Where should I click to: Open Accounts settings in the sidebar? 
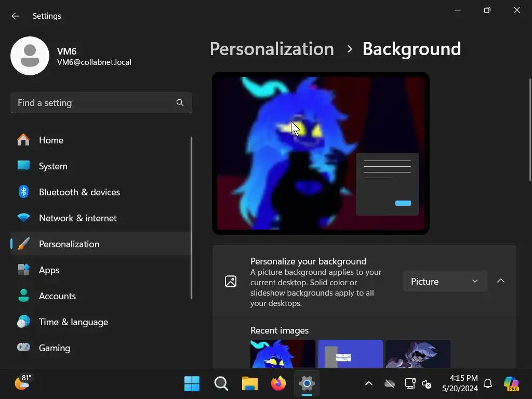click(x=101, y=296)
